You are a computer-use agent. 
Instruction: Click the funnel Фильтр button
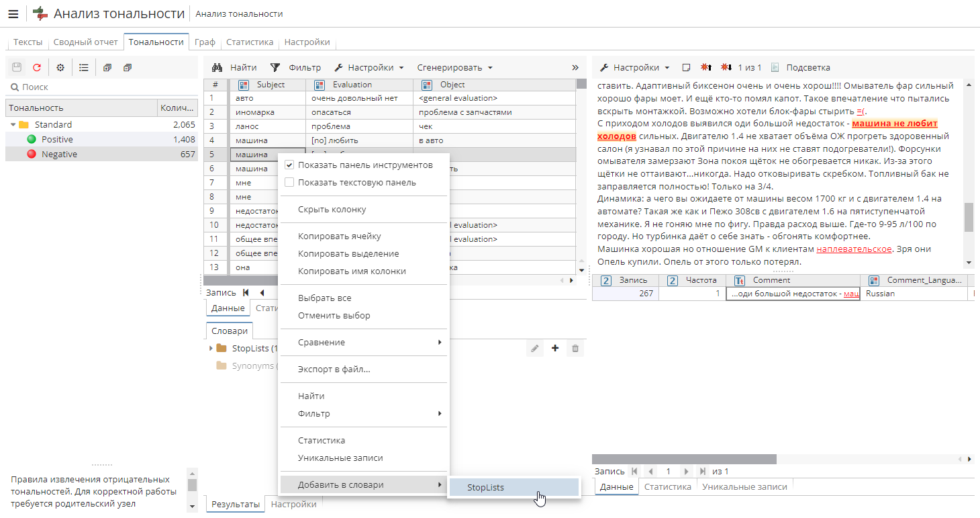295,67
